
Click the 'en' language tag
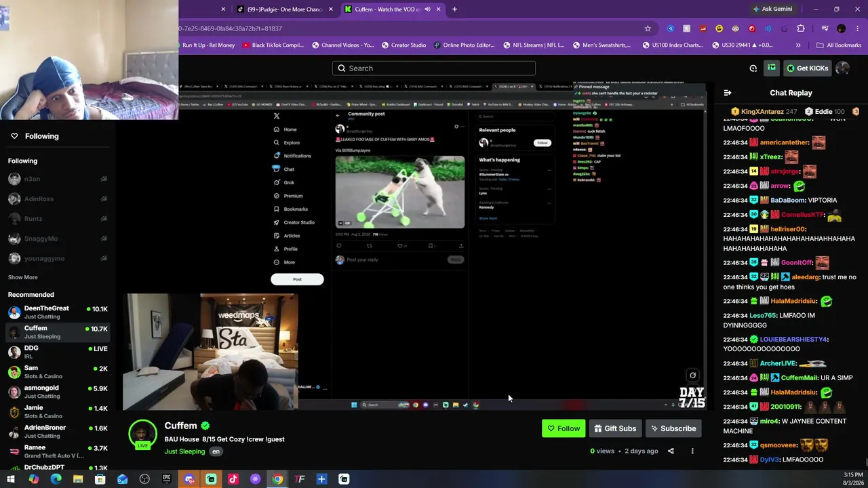coord(216,451)
